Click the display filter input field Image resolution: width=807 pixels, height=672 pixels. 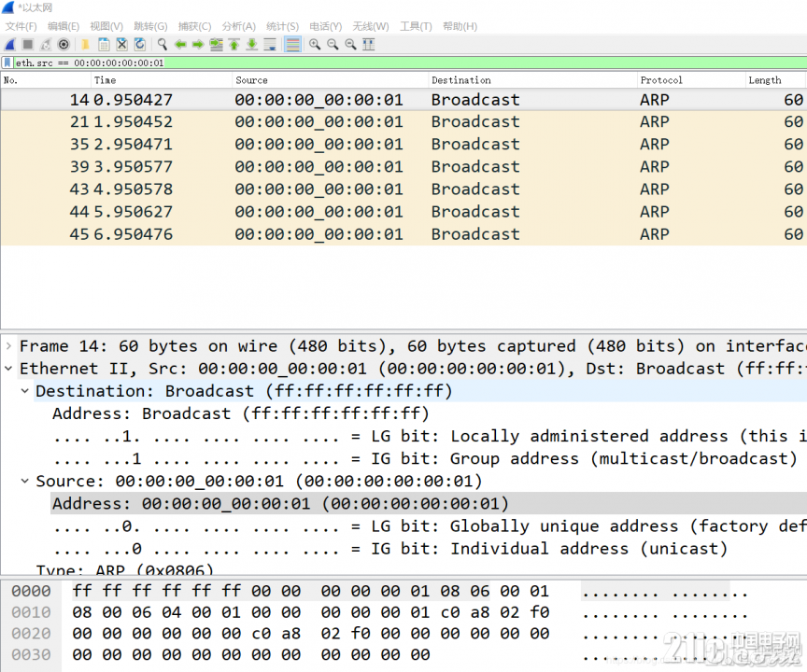coord(410,63)
